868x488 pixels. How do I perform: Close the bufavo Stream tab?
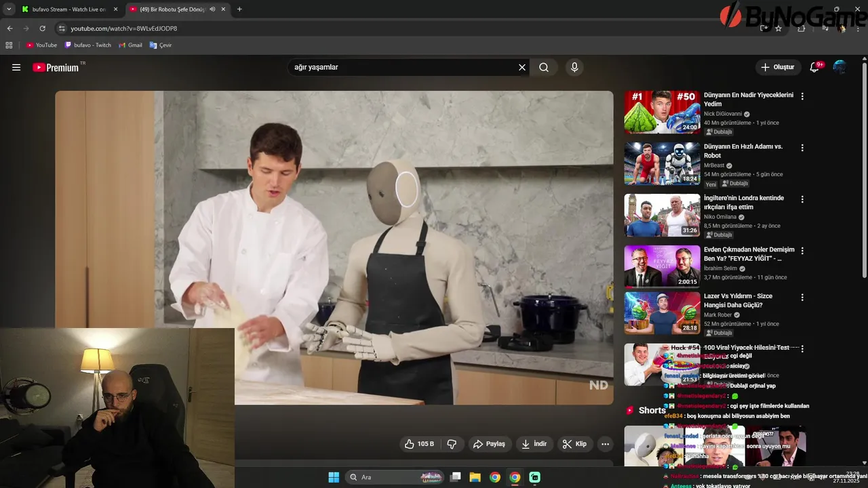[115, 9]
